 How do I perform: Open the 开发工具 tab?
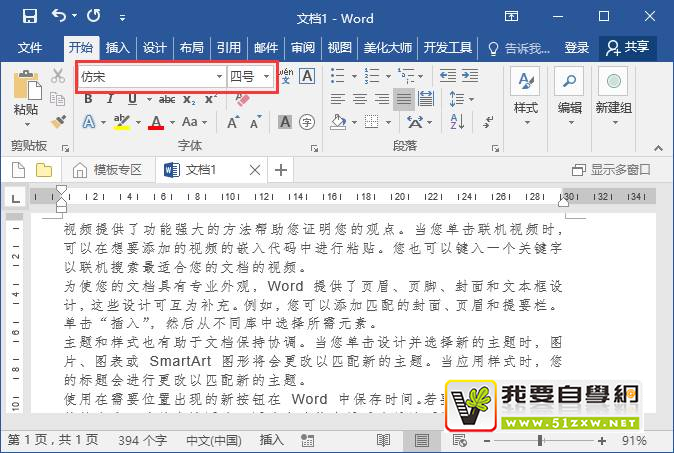click(x=447, y=47)
